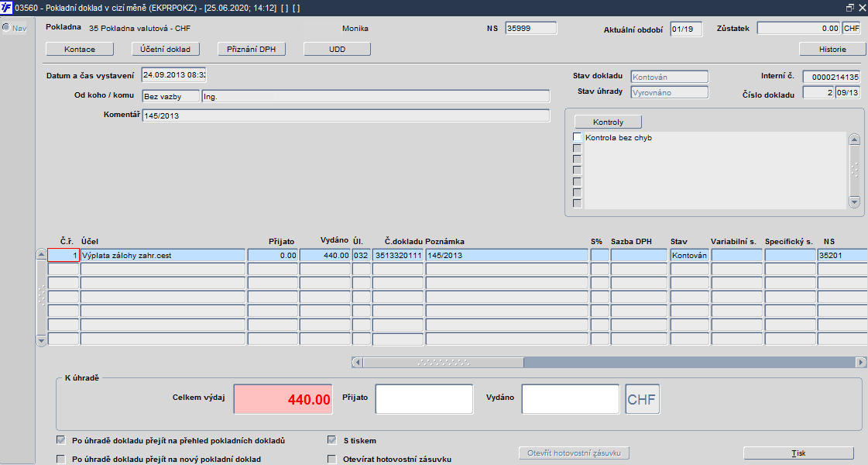This screenshot has height=465, width=868.
Task: Click the NS field containing 35999
Action: click(531, 28)
